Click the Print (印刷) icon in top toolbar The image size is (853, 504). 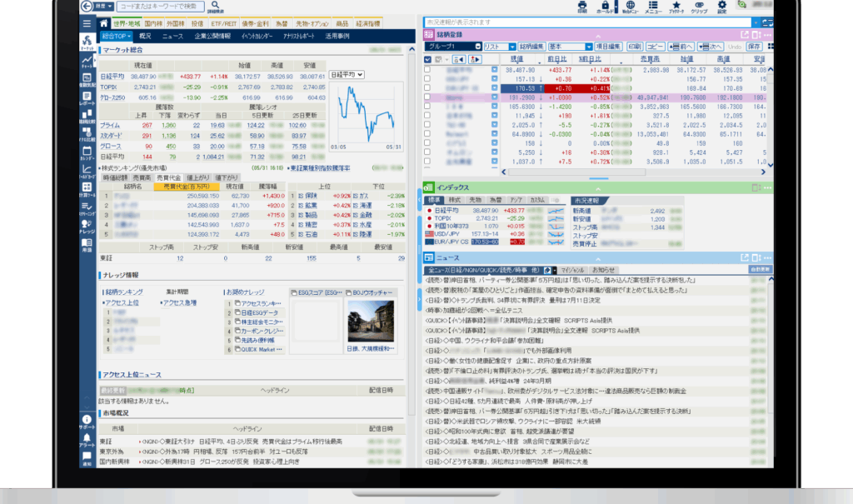pyautogui.click(x=581, y=7)
